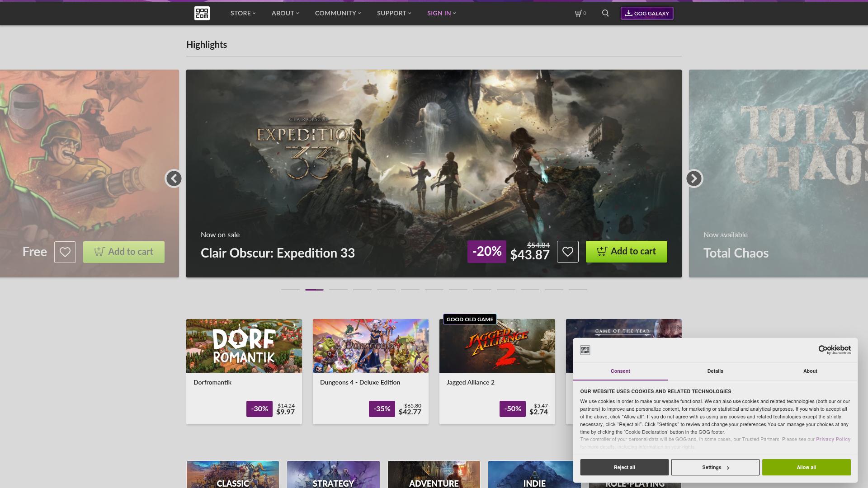Switch to the Details tab in cookie dialog
The height and width of the screenshot is (488, 868).
point(715,371)
